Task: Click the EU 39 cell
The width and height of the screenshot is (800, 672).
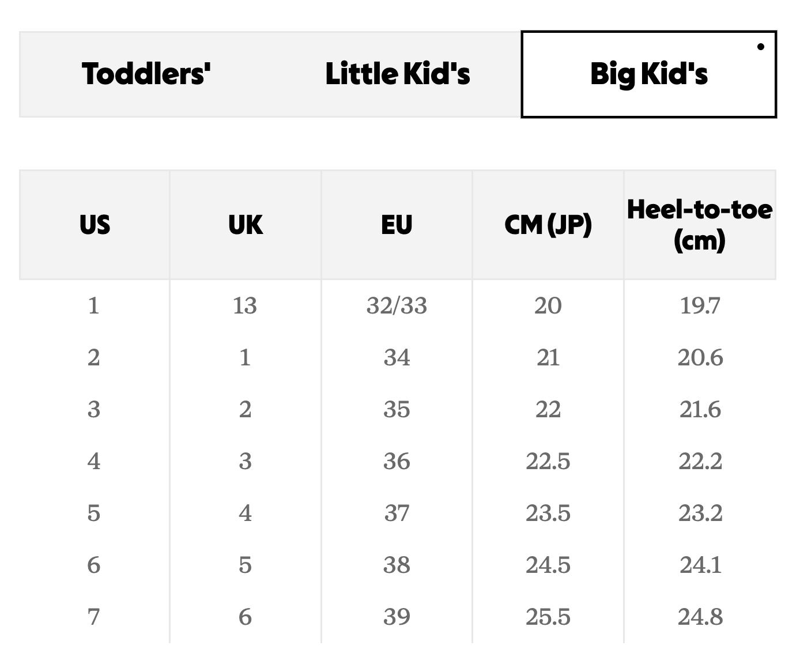Action: 397,617
